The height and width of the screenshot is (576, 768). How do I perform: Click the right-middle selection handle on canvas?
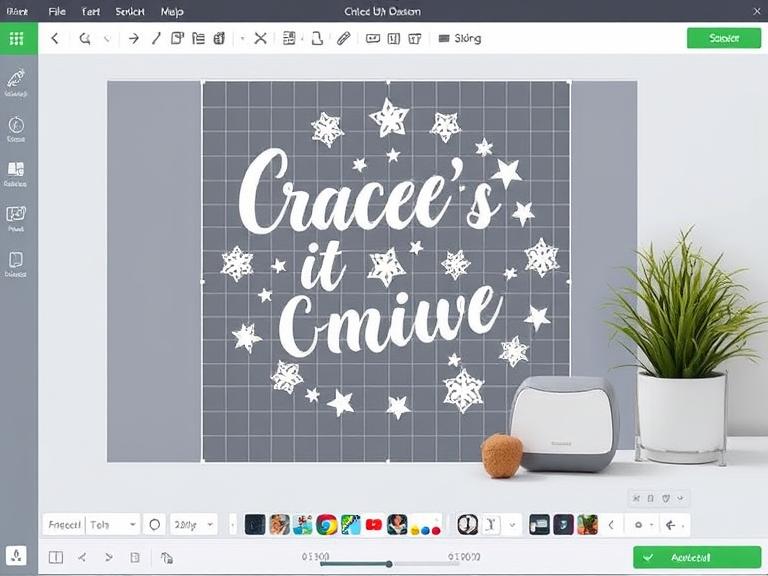pyautogui.click(x=569, y=282)
